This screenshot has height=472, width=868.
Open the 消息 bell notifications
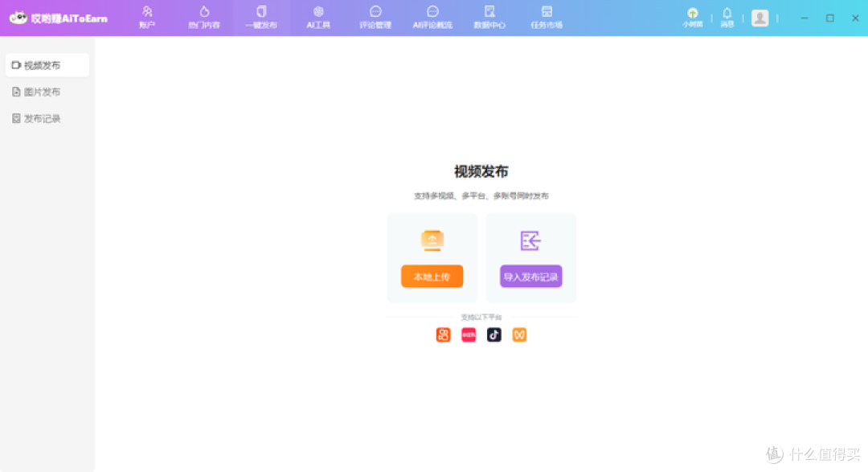click(x=727, y=18)
